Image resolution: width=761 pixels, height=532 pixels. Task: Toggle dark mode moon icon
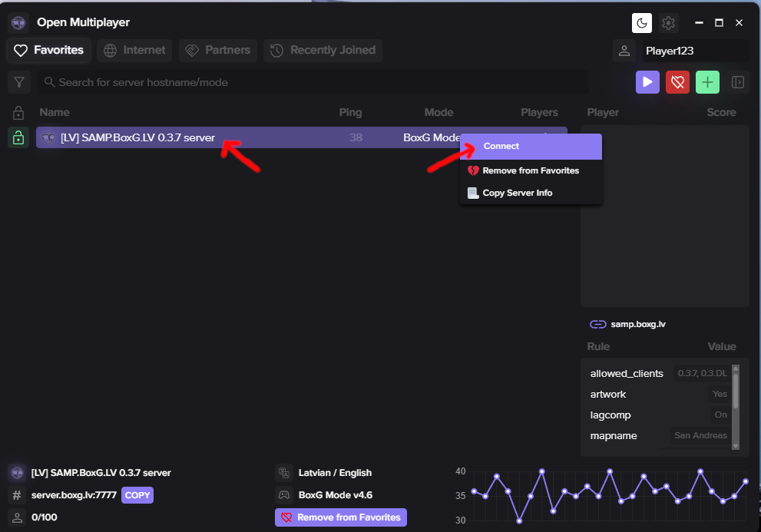[x=642, y=23]
